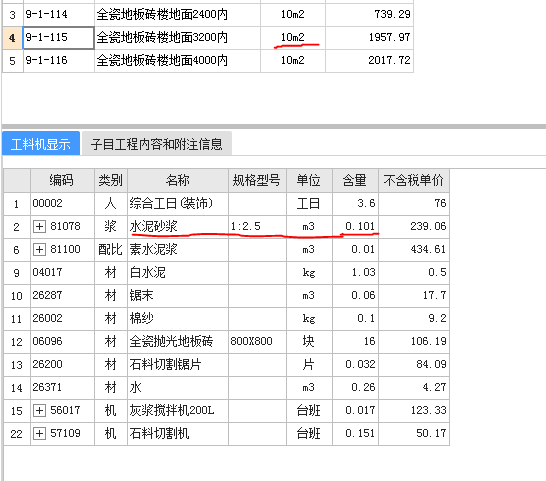Image resolution: width=546 pixels, height=481 pixels.
Task: Expand the 81078 水泥砂浆 row
Action: pyautogui.click(x=39, y=227)
